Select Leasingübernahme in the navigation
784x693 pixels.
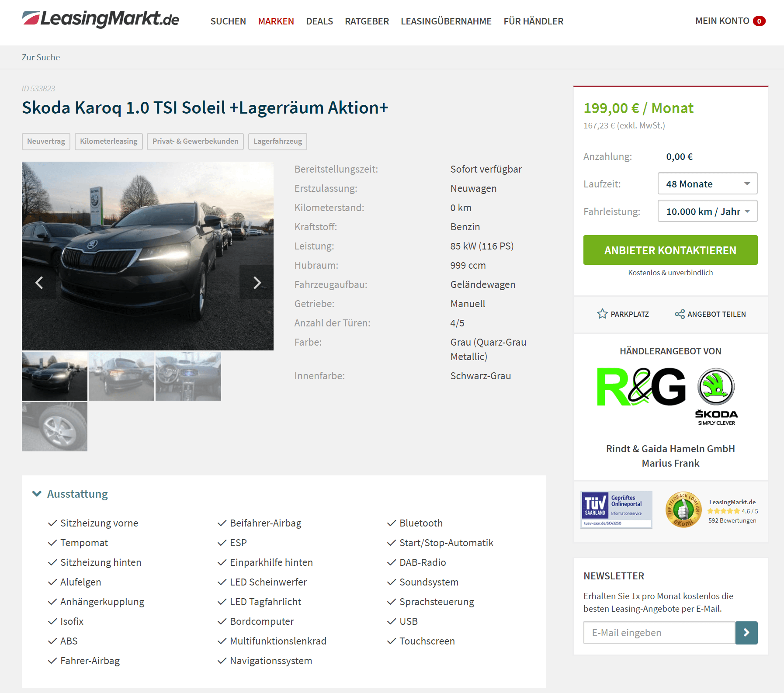(x=446, y=21)
